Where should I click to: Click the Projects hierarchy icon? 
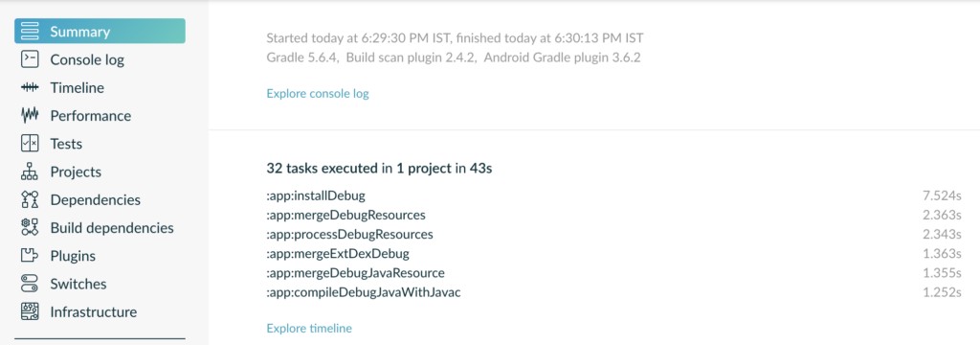[30, 172]
